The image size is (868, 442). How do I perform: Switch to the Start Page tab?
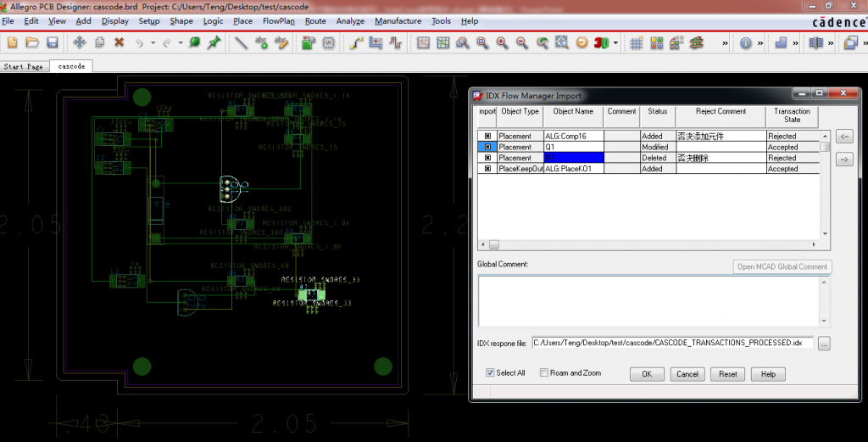pos(23,66)
